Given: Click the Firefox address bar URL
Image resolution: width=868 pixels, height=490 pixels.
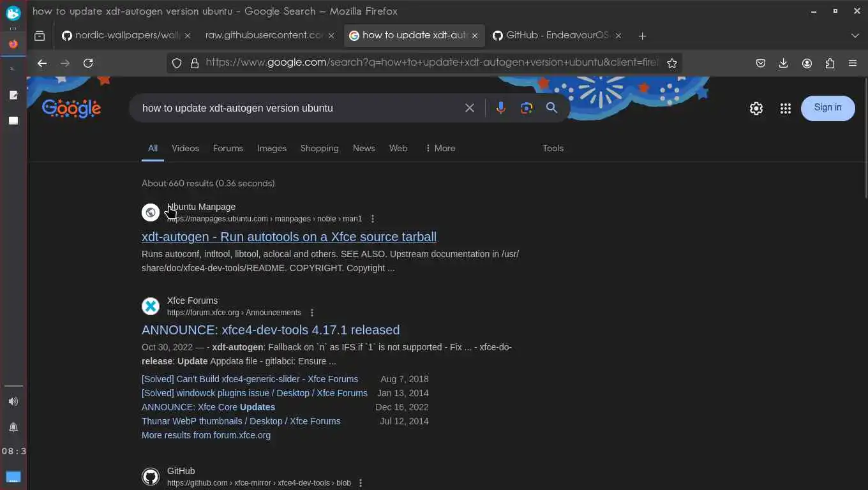Looking at the screenshot, I should pyautogui.click(x=431, y=63).
